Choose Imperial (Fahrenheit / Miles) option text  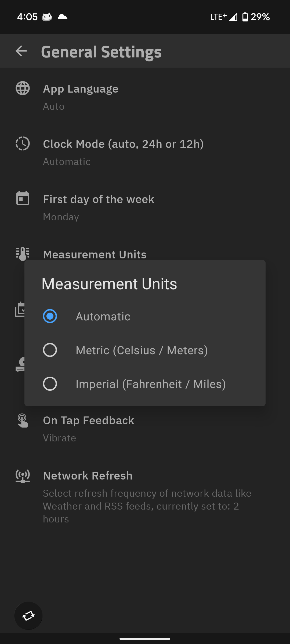pyautogui.click(x=151, y=384)
